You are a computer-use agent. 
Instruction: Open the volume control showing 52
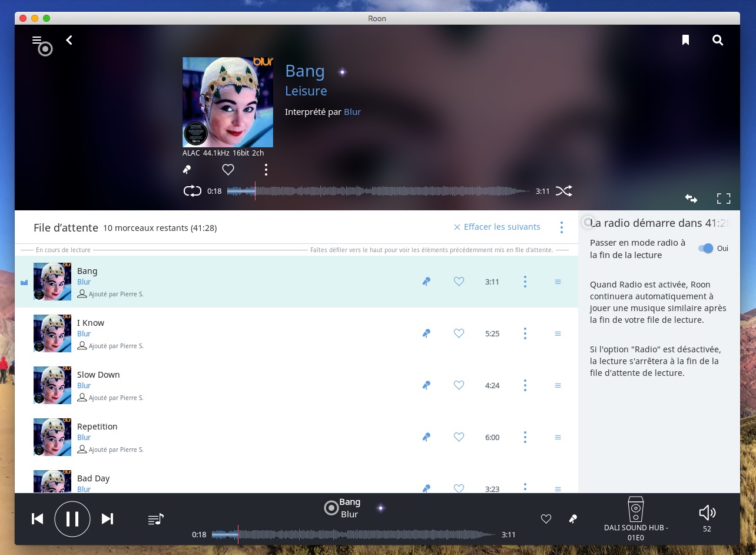tap(707, 518)
